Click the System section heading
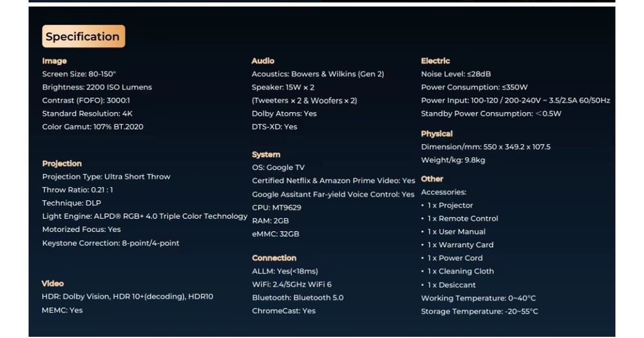This screenshot has height=338, width=644. click(x=266, y=155)
